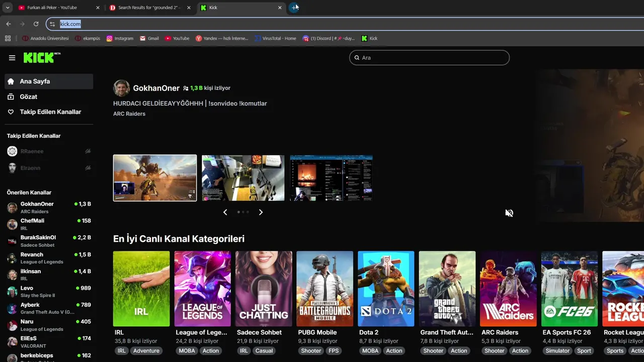Open Takip Edilen Kanallar sidebar item
Screen dimensions: 644x362
pos(49,112)
